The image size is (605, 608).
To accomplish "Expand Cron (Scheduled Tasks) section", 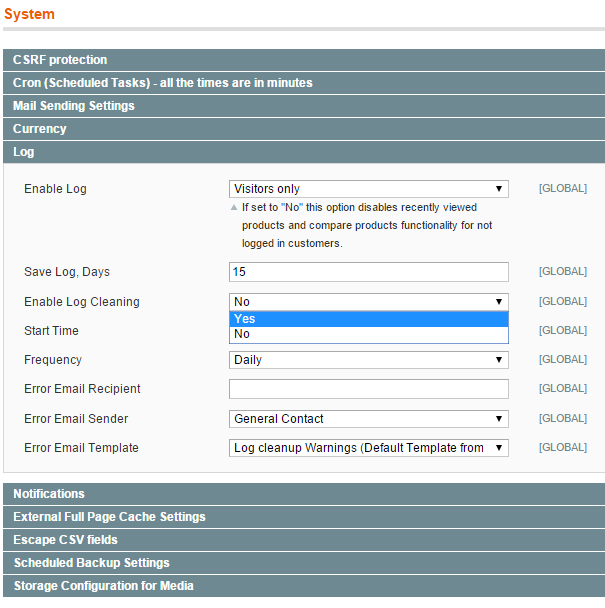I will [304, 83].
